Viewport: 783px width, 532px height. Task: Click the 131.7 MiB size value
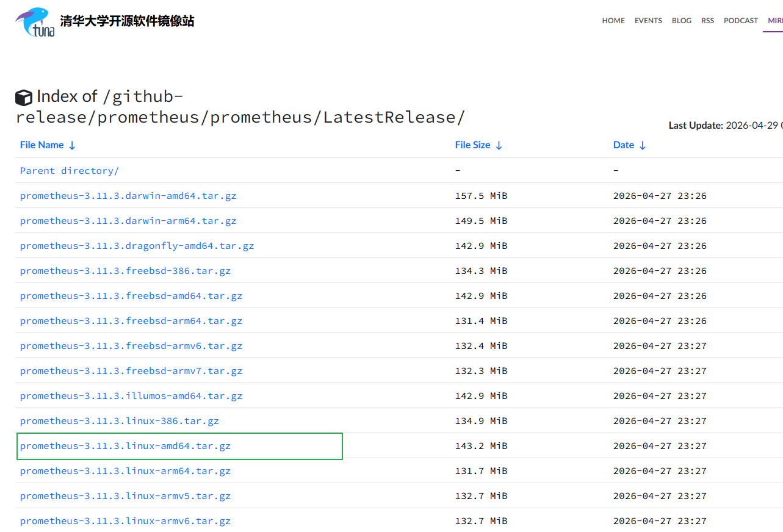click(x=481, y=471)
